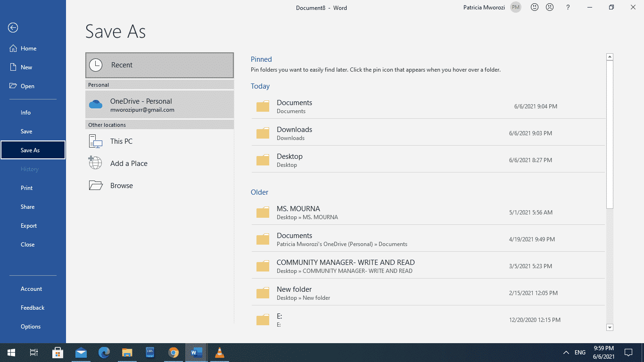Click Account in the sidebar
The image size is (644, 362).
(31, 288)
